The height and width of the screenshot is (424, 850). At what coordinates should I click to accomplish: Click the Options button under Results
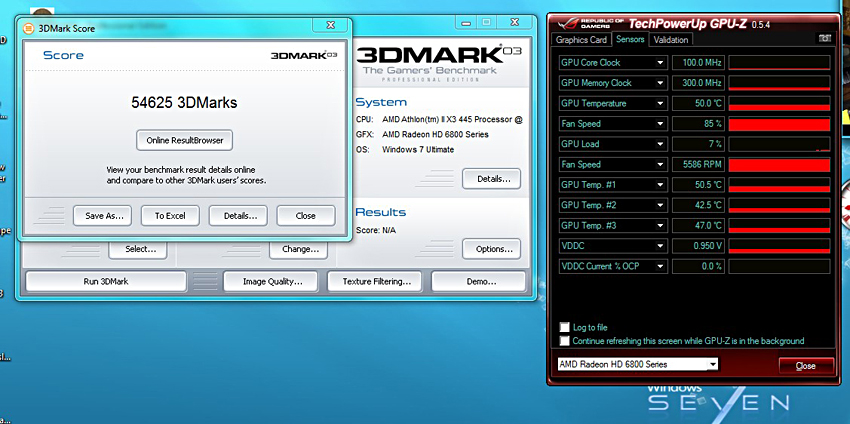(491, 249)
